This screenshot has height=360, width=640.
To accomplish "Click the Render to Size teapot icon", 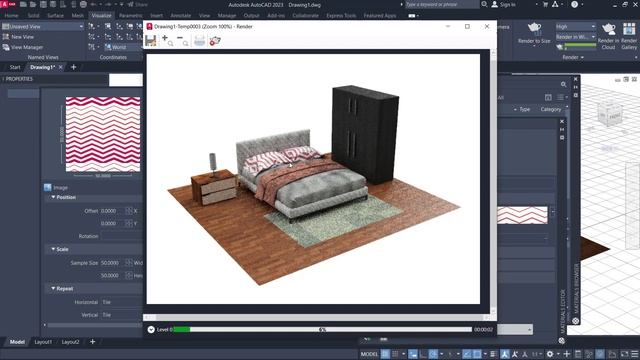I will click(534, 29).
